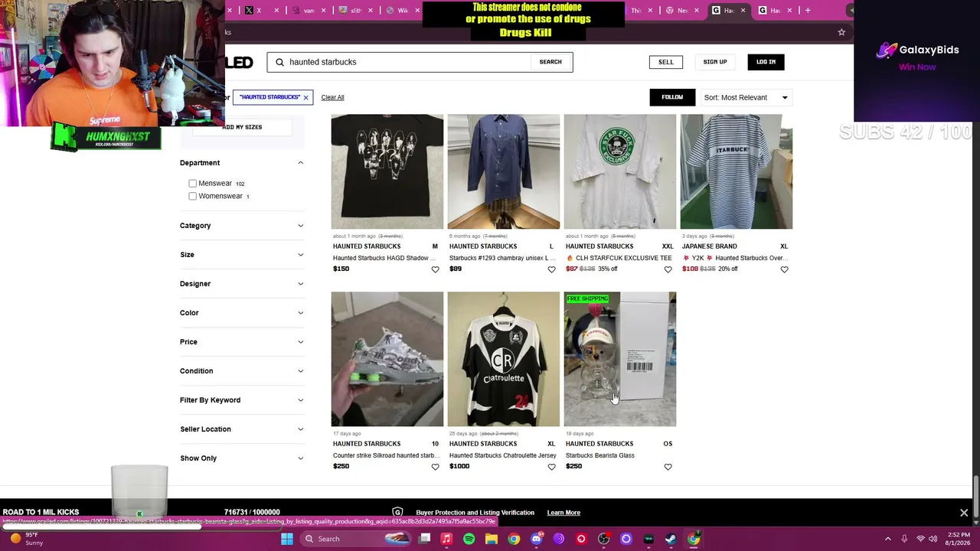Click the search magnifier icon in Grailed
The height and width of the screenshot is (551, 980).
point(280,62)
